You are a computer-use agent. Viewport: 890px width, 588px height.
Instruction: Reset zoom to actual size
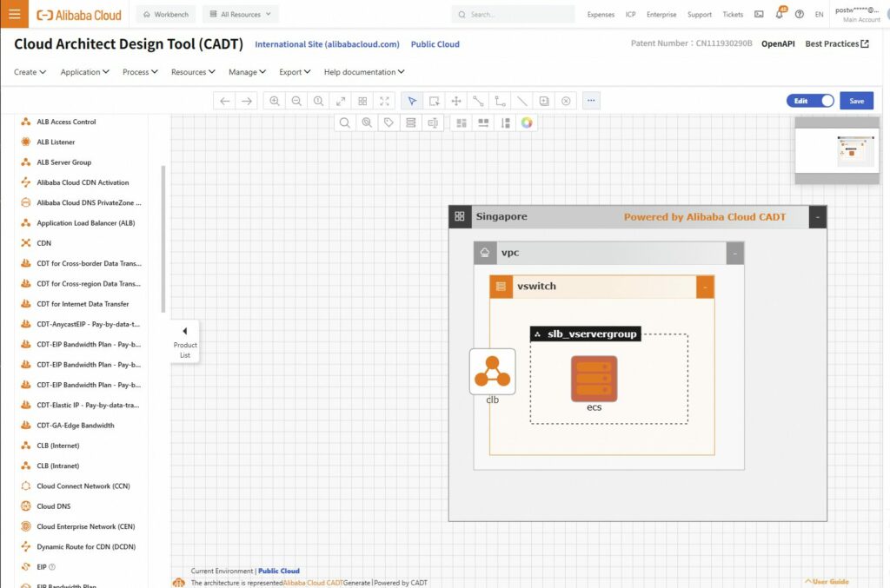coord(318,101)
